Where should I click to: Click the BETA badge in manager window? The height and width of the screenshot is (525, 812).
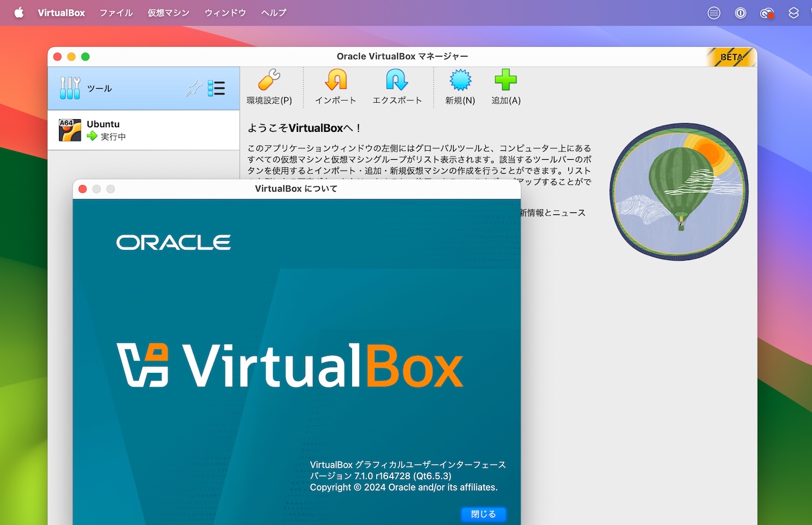click(x=731, y=57)
